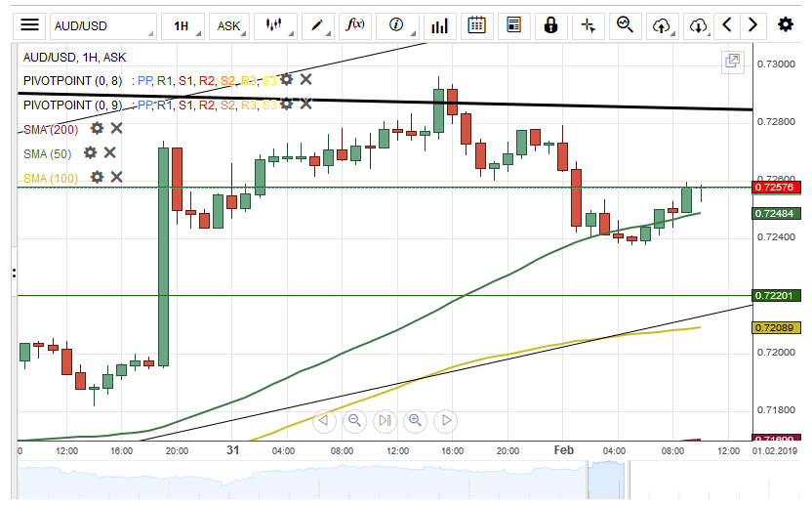Click the toolbar right arrow
This screenshot has width=812, height=507.
[753, 24]
